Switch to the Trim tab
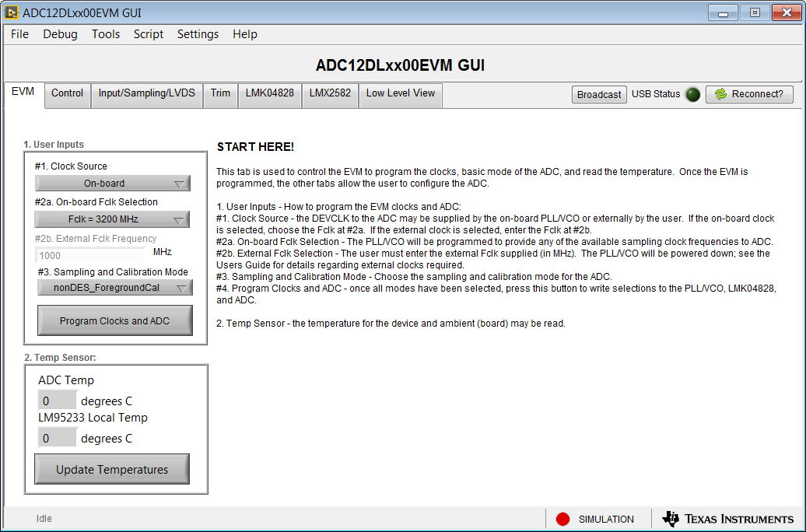This screenshot has height=532, width=806. pos(220,94)
